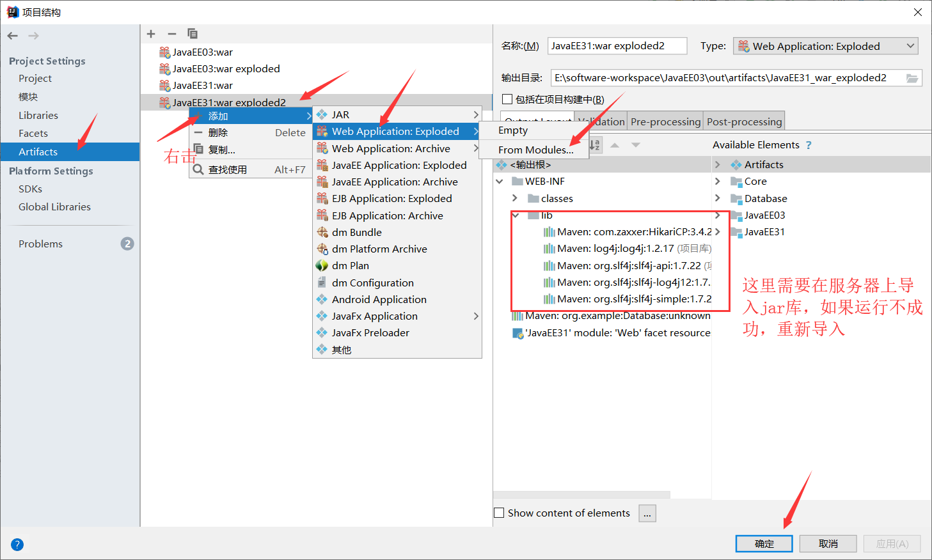This screenshot has height=560, width=932.
Task: Choose Empty in the submenu
Action: click(x=534, y=130)
